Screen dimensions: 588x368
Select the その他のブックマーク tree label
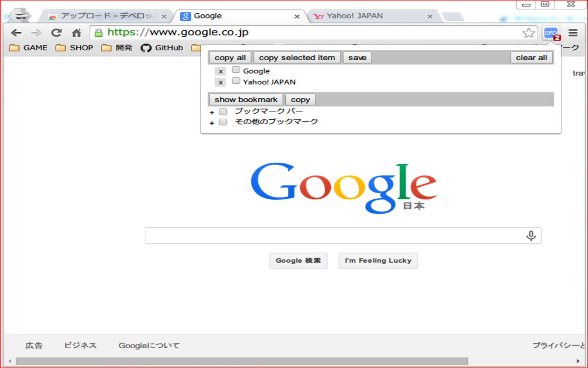[x=277, y=122]
